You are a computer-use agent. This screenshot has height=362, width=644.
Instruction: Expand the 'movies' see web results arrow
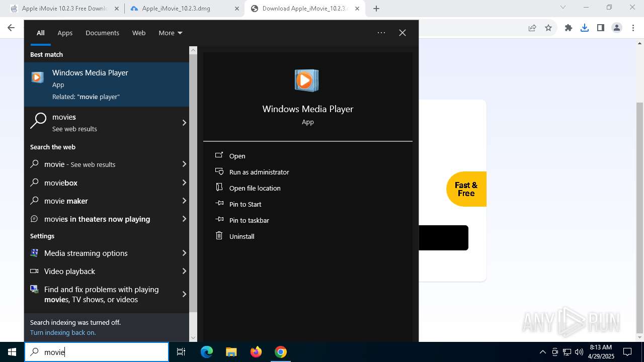coord(184,123)
